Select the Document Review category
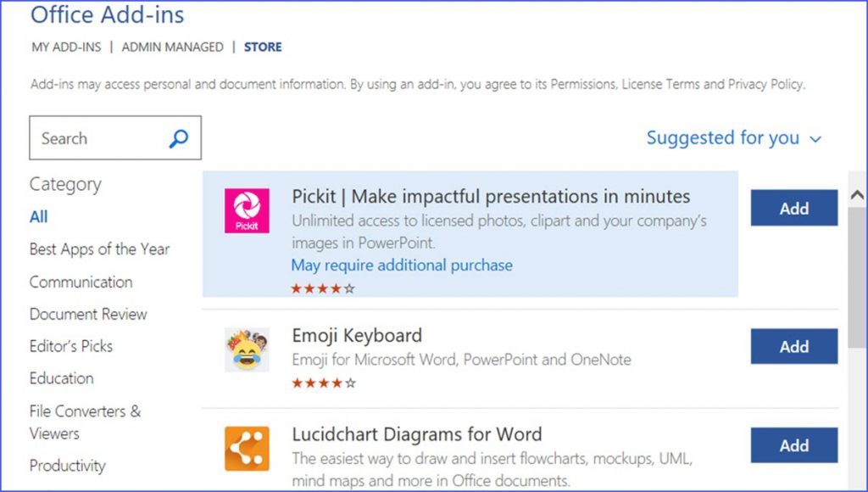The height and width of the screenshot is (492, 868). tap(88, 314)
